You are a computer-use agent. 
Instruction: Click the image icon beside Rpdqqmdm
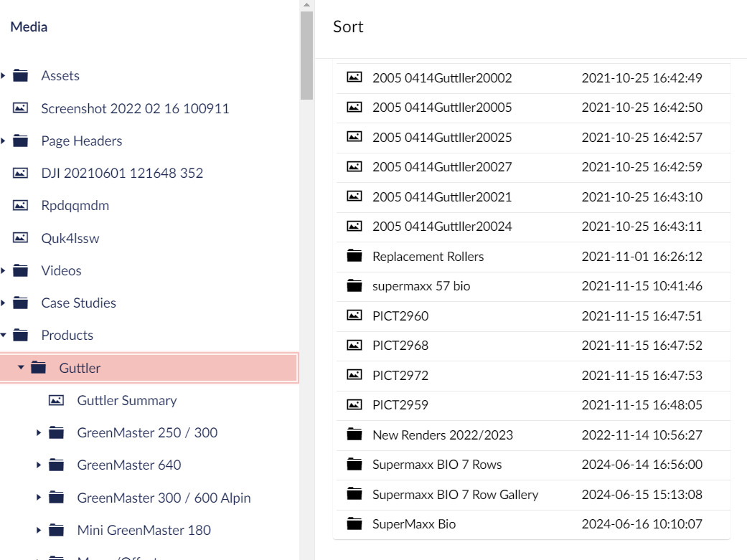pos(21,206)
